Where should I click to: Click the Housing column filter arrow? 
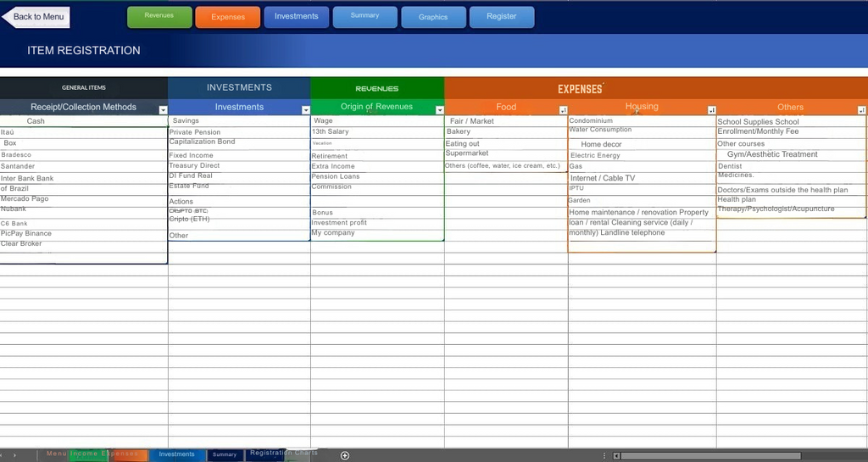(711, 110)
